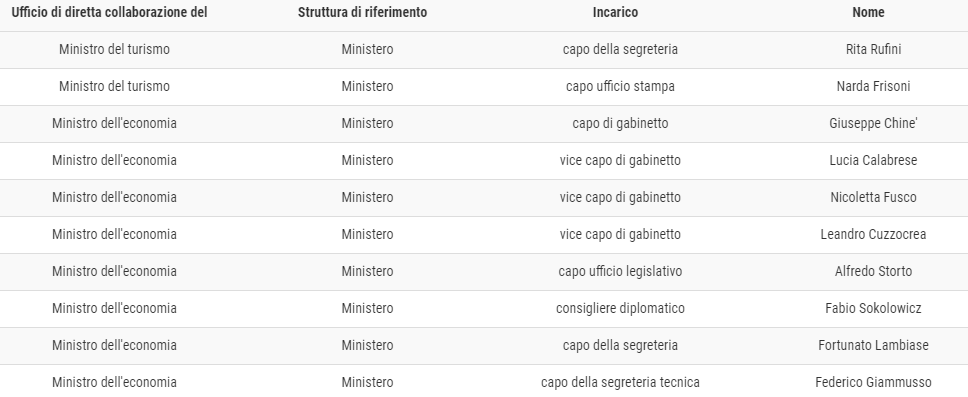Screen dimensions: 968x397
Task: Click Federico Giammusso name cell
Action: pos(873,383)
